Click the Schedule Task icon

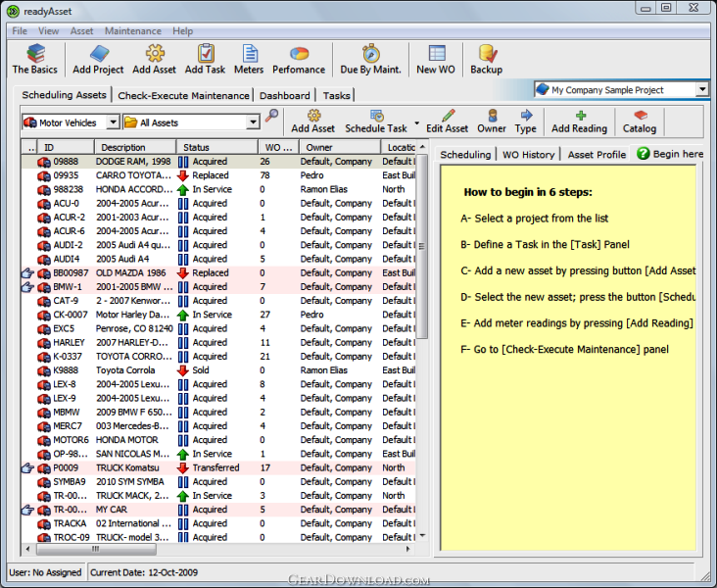(x=376, y=122)
